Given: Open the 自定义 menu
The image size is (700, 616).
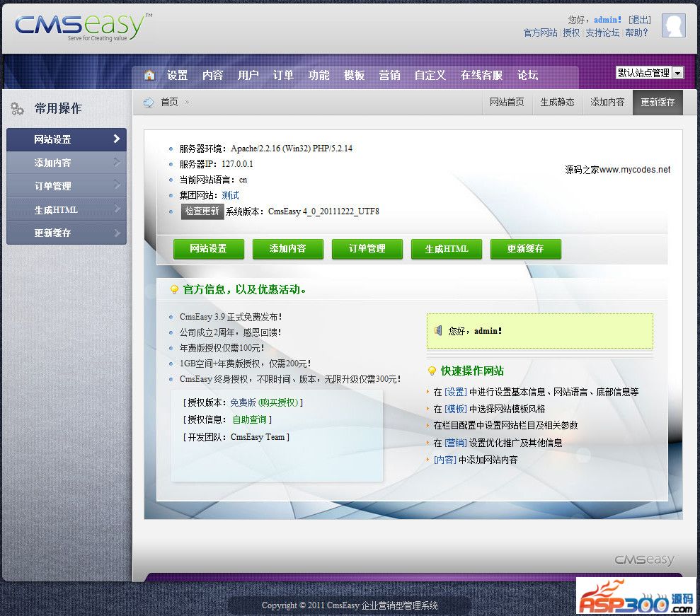Looking at the screenshot, I should tap(430, 75).
